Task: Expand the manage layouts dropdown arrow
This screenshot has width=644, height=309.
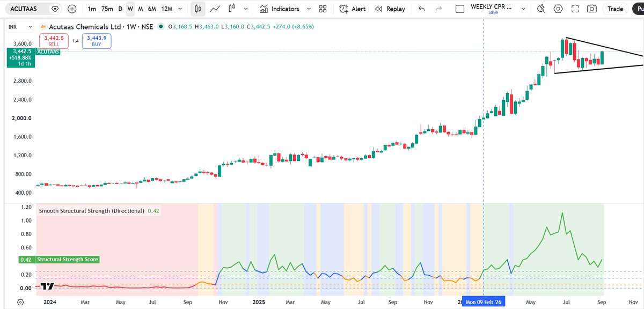Action: pyautogui.click(x=524, y=9)
